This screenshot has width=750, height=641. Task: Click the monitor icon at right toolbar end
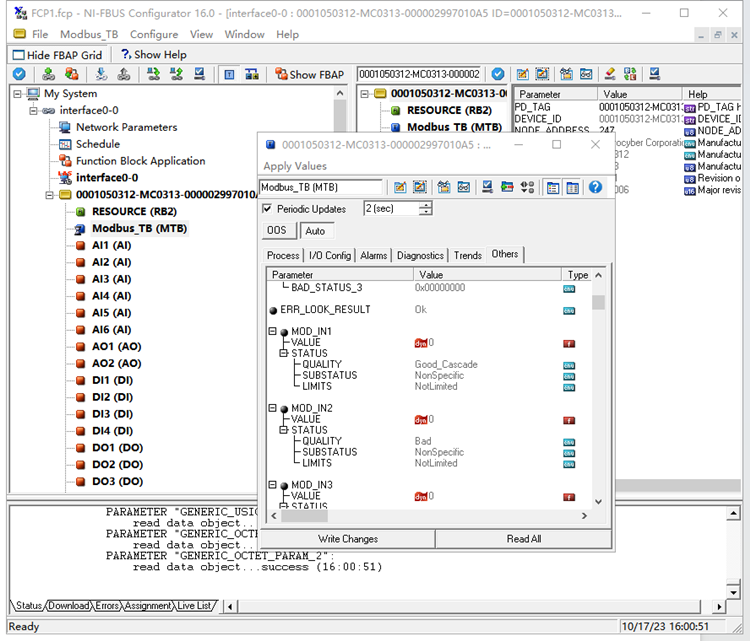point(655,74)
